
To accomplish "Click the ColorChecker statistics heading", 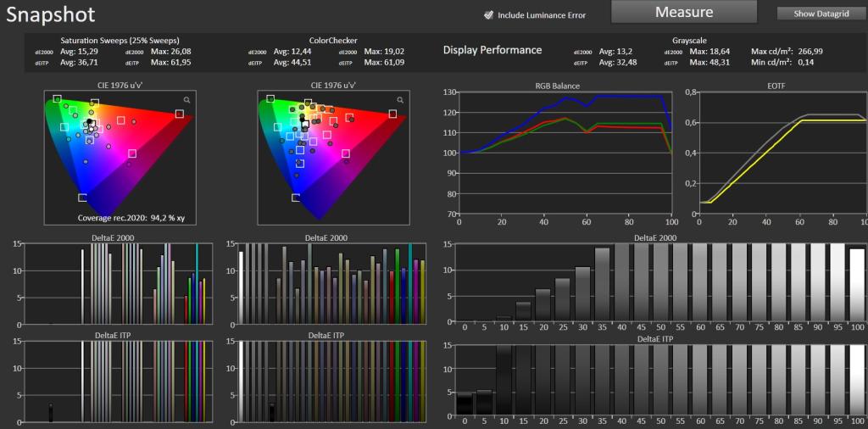I will (x=332, y=41).
